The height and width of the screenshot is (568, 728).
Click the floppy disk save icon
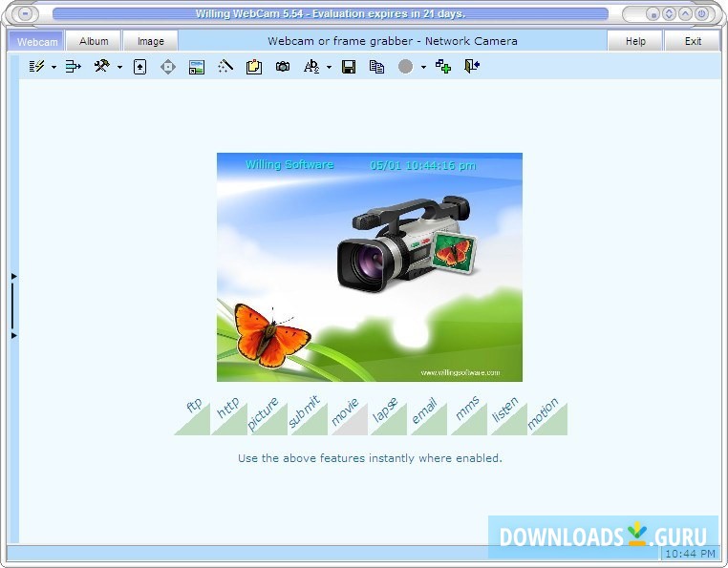349,67
